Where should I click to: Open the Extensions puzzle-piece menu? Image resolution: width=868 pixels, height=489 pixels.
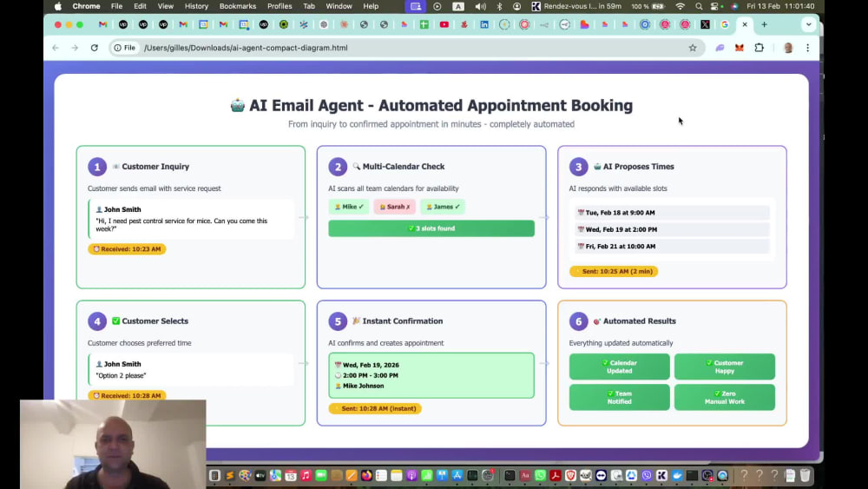click(x=759, y=48)
